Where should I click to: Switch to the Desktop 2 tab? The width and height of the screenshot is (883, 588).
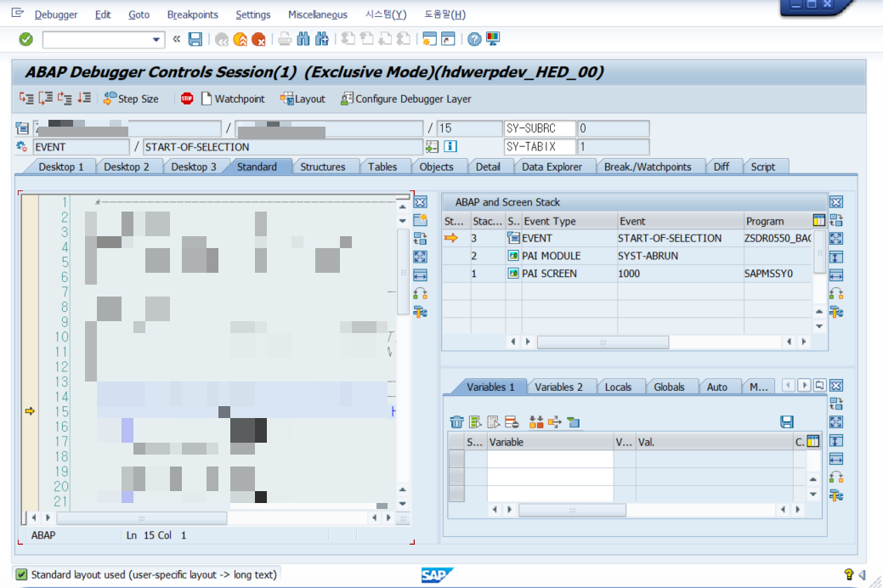tap(127, 167)
